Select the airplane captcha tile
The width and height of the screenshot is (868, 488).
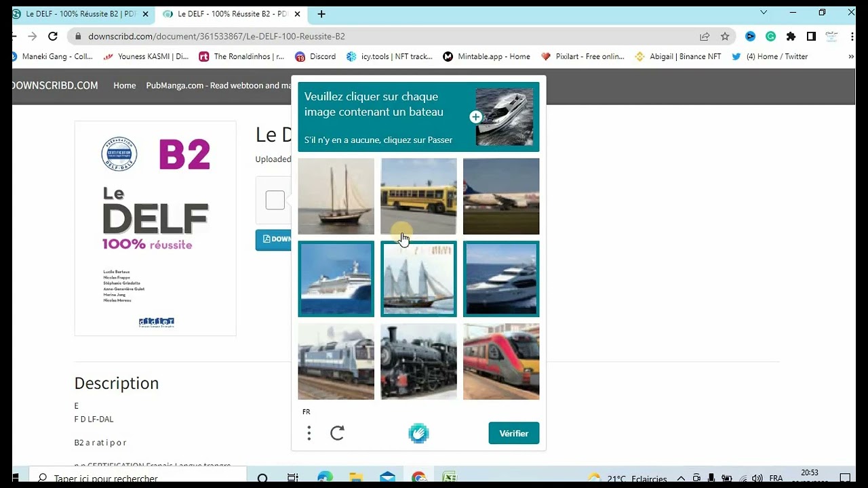[501, 197]
